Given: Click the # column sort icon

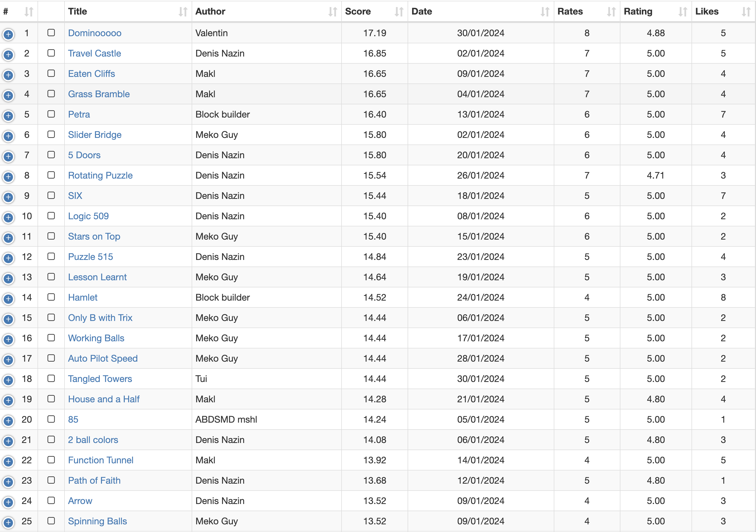Looking at the screenshot, I should pyautogui.click(x=29, y=12).
